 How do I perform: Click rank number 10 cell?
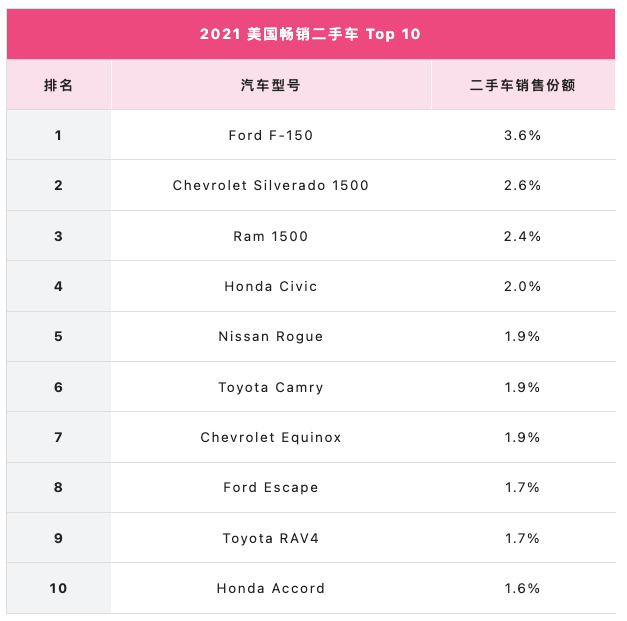(x=58, y=588)
